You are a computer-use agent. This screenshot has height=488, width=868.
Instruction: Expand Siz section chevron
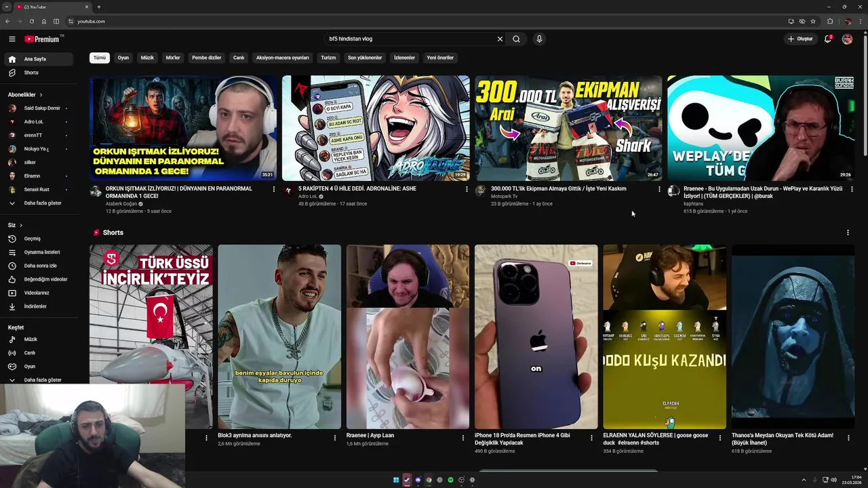21,225
